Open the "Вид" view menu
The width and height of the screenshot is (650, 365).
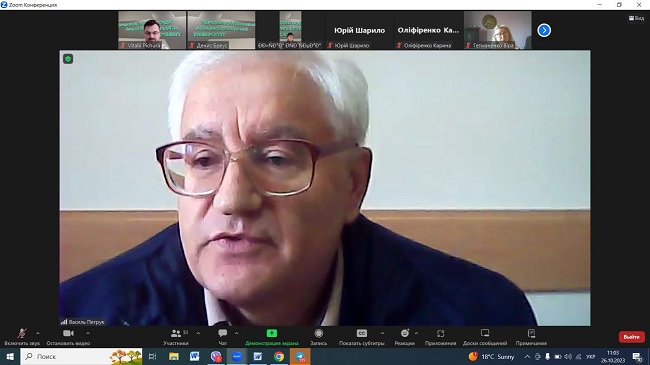636,18
